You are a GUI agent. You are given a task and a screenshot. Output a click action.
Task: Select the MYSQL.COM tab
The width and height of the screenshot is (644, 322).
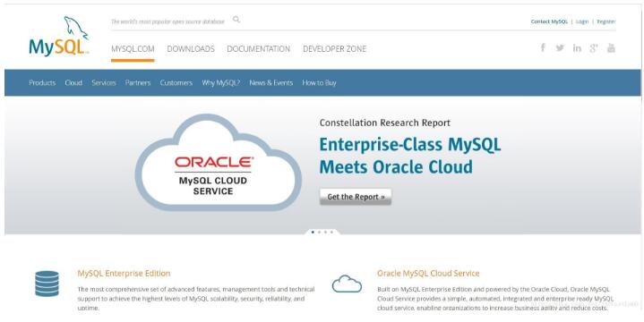click(133, 49)
